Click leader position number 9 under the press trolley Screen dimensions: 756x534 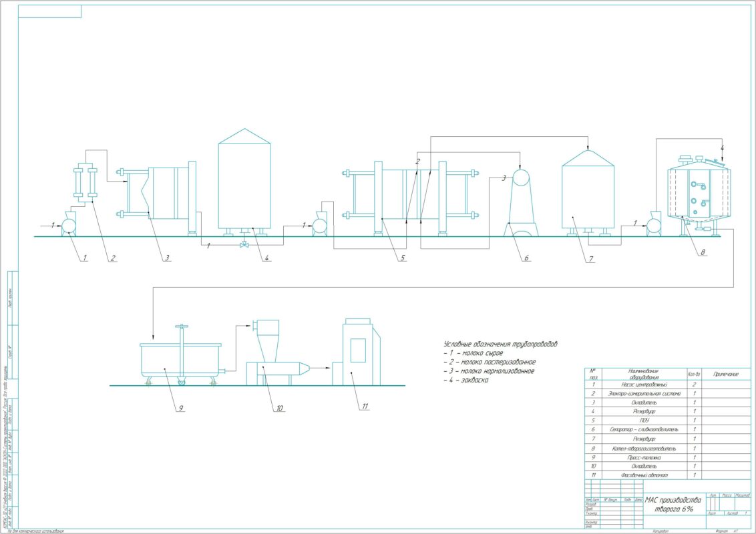[x=181, y=409]
